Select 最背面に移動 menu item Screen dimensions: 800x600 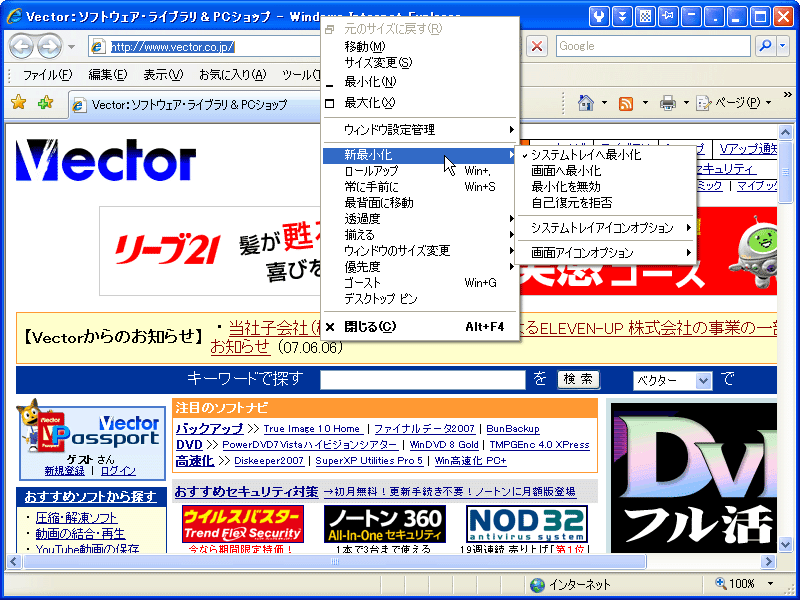coord(420,203)
